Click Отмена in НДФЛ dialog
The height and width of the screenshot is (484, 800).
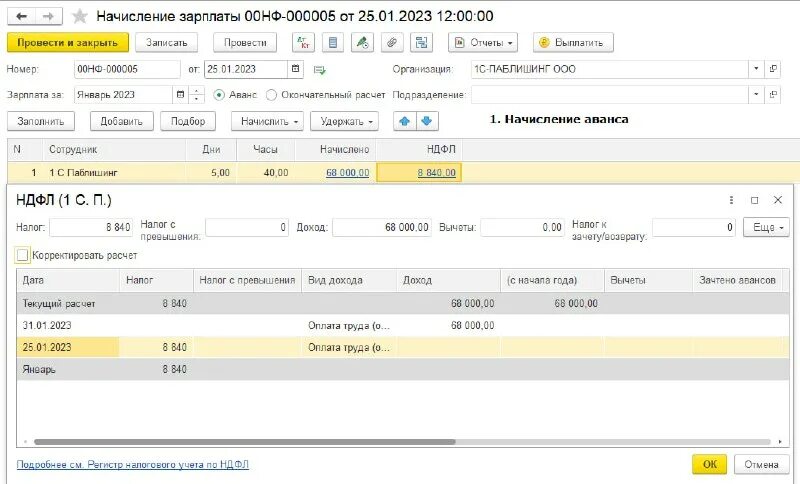[761, 465]
